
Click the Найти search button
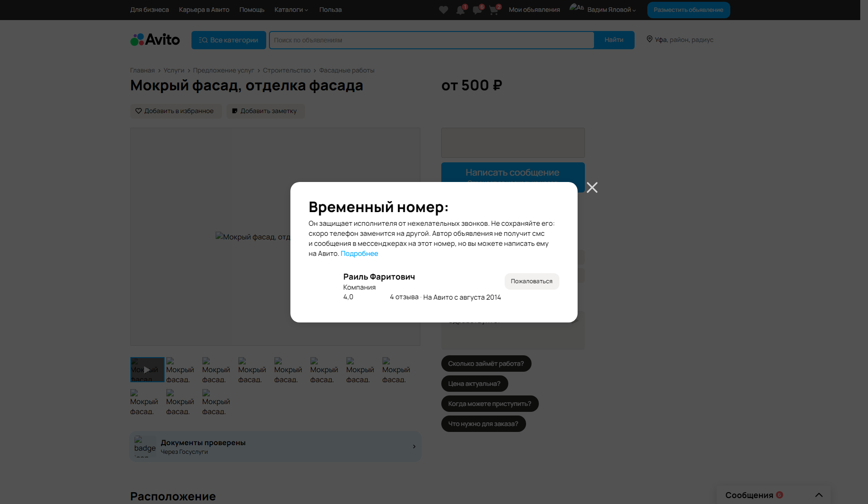point(614,40)
